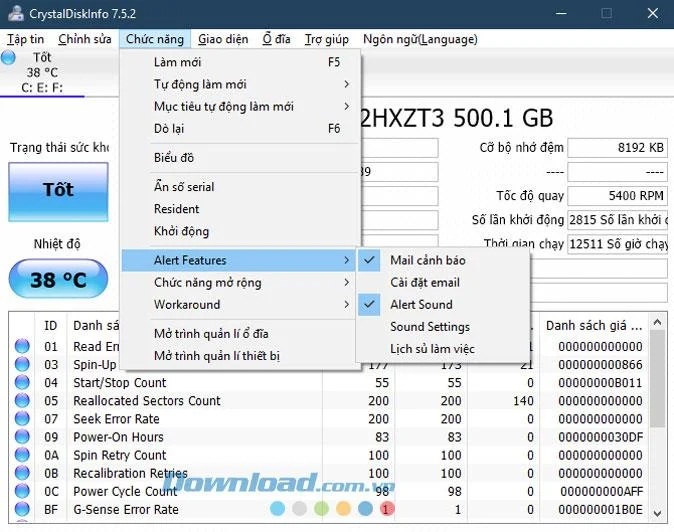The height and width of the screenshot is (532, 674).
Task: Select the Khởi động menu entry
Action: (241, 231)
